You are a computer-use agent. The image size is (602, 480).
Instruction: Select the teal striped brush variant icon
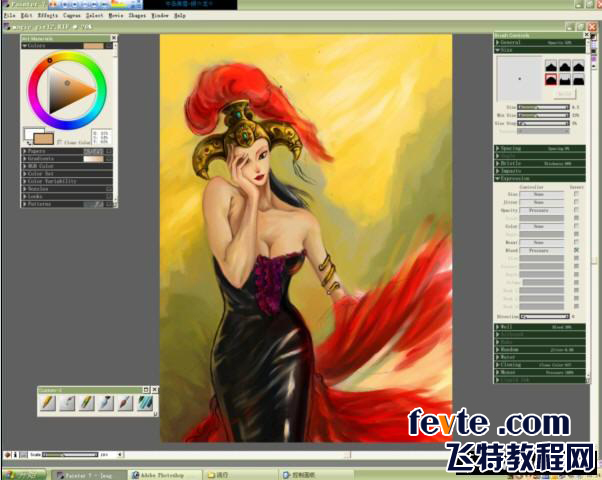(145, 403)
